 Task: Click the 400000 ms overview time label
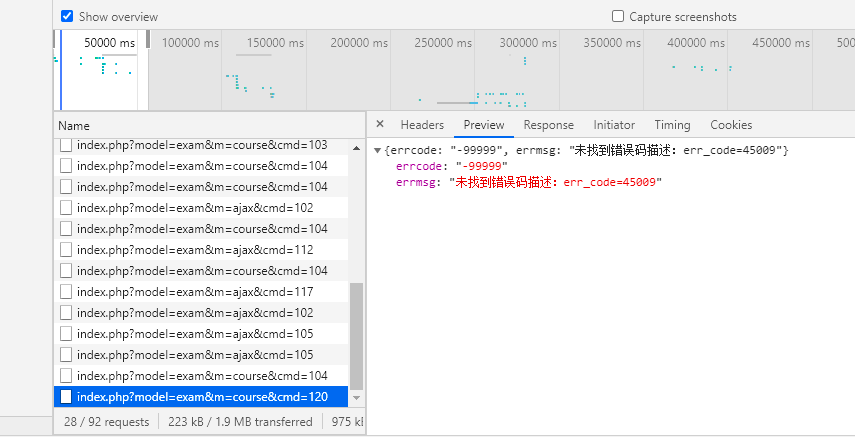tap(696, 43)
